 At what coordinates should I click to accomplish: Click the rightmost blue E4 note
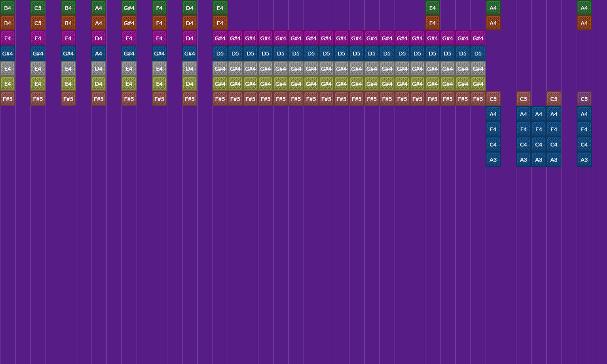pos(584,129)
